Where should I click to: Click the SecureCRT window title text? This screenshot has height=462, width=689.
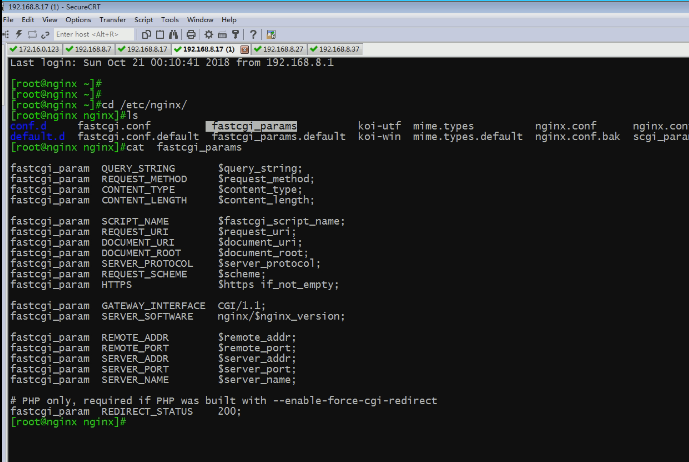[x=54, y=7]
